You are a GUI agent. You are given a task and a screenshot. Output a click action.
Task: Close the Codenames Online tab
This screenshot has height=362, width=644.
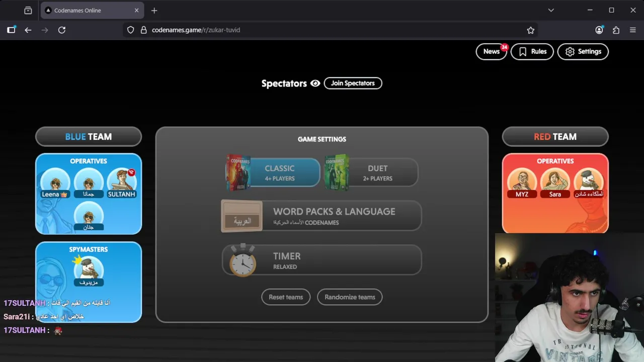136,10
